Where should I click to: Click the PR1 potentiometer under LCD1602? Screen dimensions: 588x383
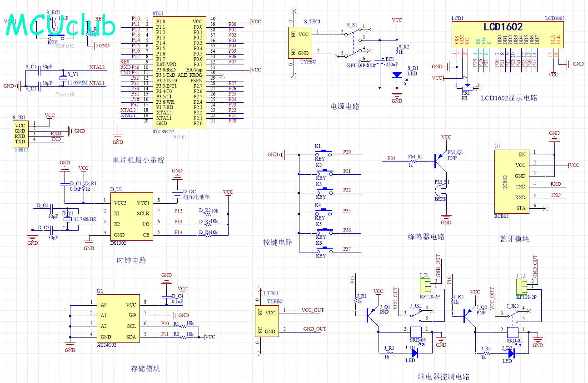pos(465,89)
